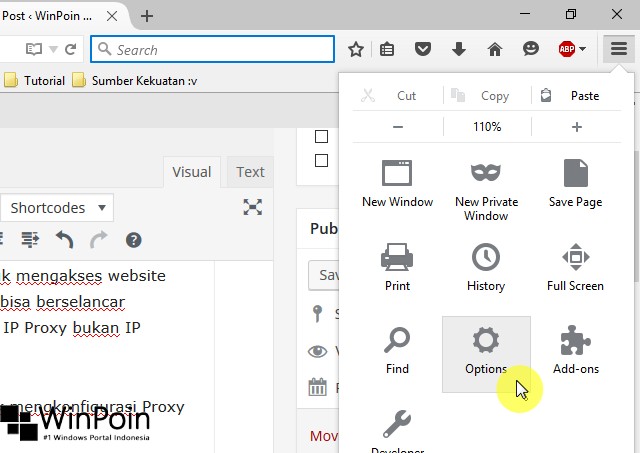Click the hamburger menu button
The height and width of the screenshot is (453, 640).
coord(619,49)
